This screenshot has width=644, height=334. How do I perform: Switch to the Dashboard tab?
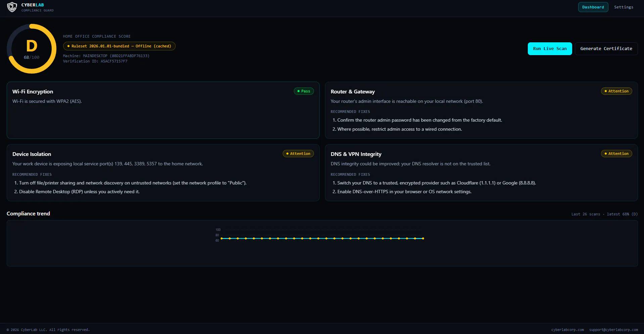[x=593, y=7]
